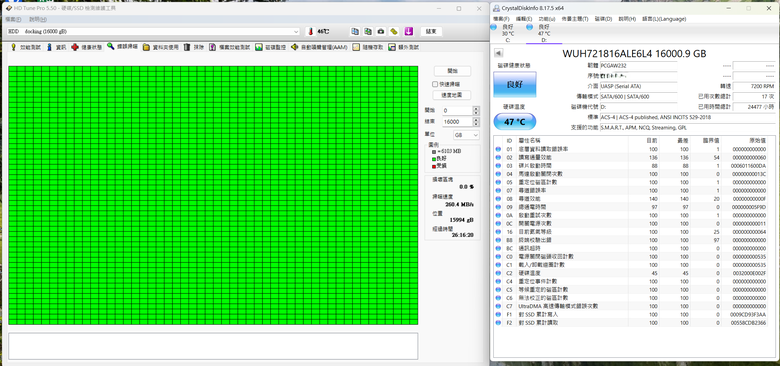Open the 佈景主題(T) menu in CrystalDiskInfo
The height and width of the screenshot is (366, 780).
pos(575,19)
